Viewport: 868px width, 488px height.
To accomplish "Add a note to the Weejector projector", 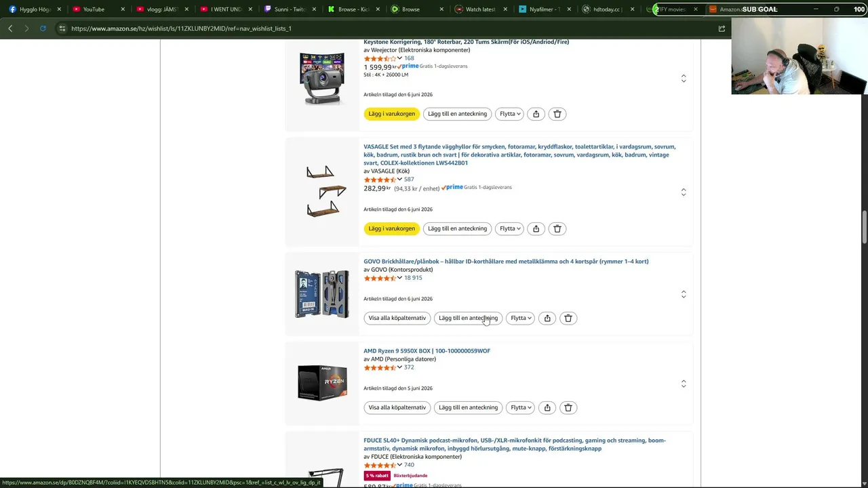I will (457, 114).
